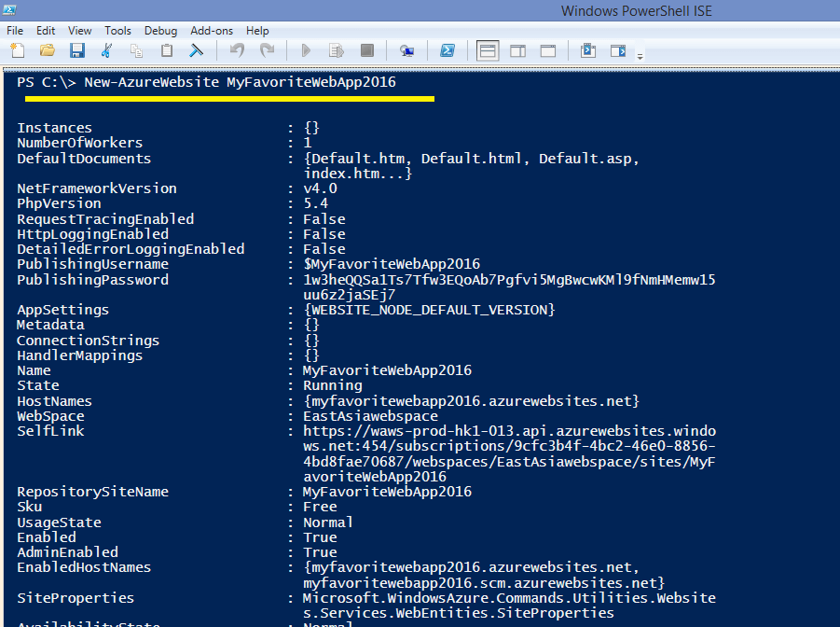Open New Remote PowerShell Tab icon

point(407,50)
